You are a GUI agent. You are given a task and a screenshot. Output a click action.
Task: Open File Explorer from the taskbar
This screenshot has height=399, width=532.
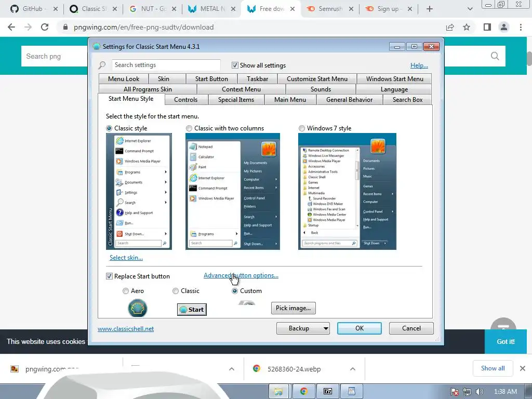[278, 391]
